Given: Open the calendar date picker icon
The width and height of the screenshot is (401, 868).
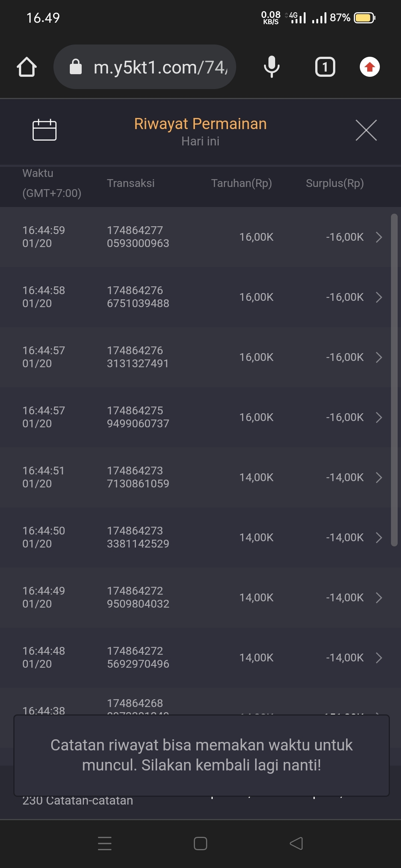Looking at the screenshot, I should click(45, 130).
